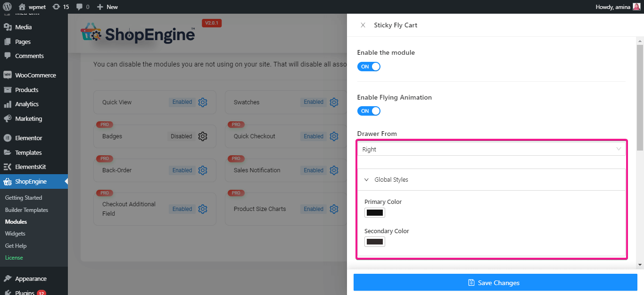Open the Drawer From dropdown
644x295 pixels.
pyautogui.click(x=491, y=149)
